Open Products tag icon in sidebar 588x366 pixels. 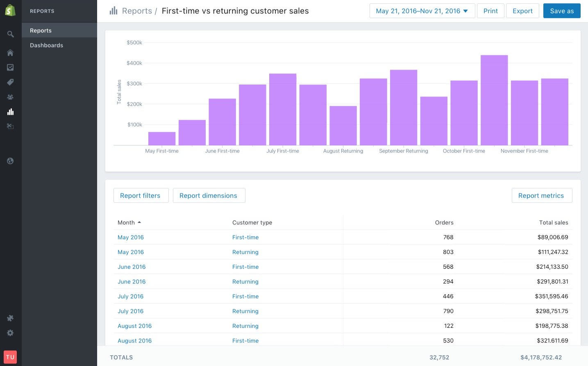[x=10, y=82]
